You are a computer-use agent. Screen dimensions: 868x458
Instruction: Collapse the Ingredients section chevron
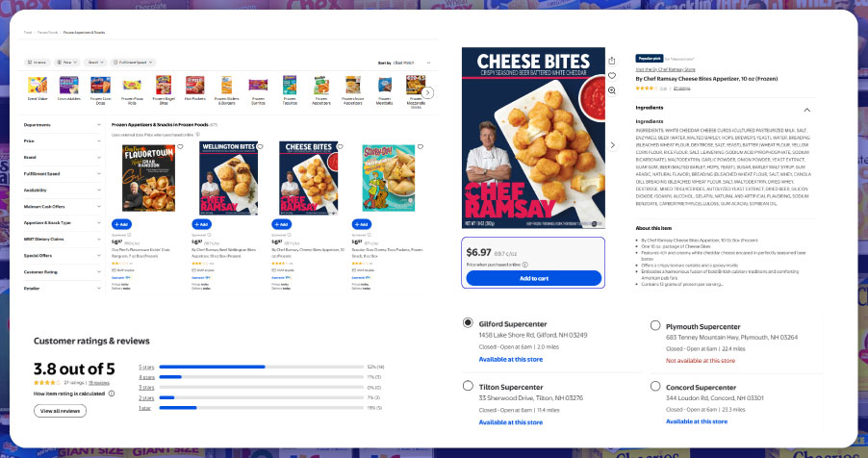(x=807, y=110)
